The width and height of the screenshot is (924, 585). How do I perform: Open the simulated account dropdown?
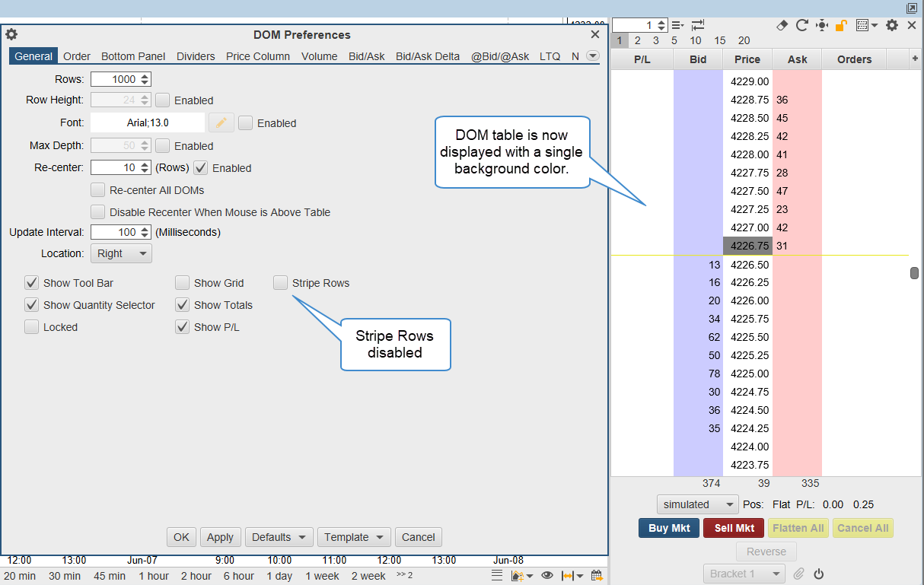tap(697, 504)
